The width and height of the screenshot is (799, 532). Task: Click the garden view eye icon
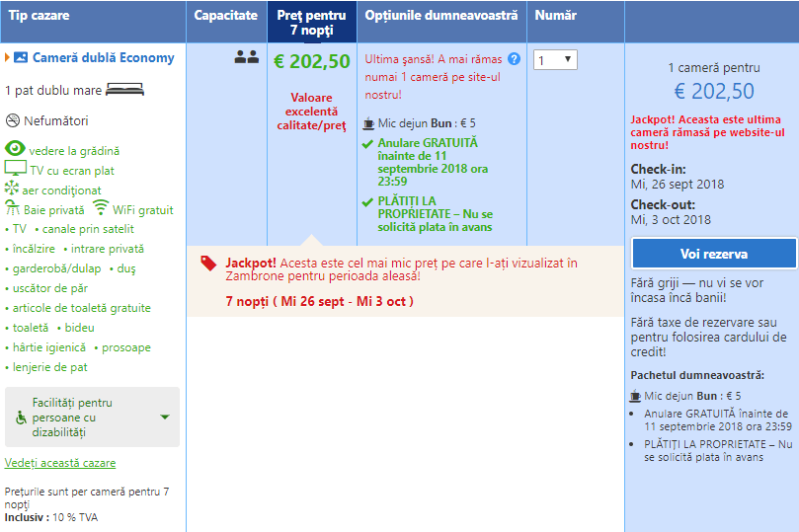[15, 149]
